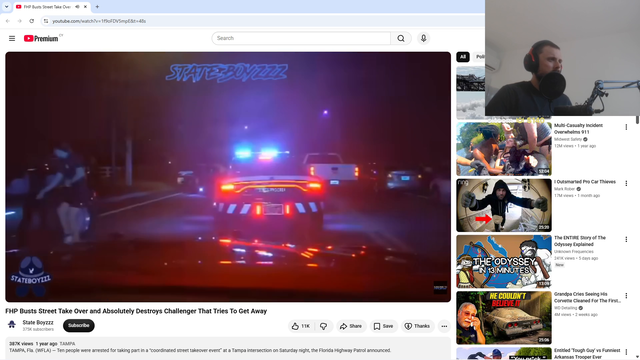Image resolution: width=640 pixels, height=360 pixels.
Task: Share the video
Action: coord(351,326)
